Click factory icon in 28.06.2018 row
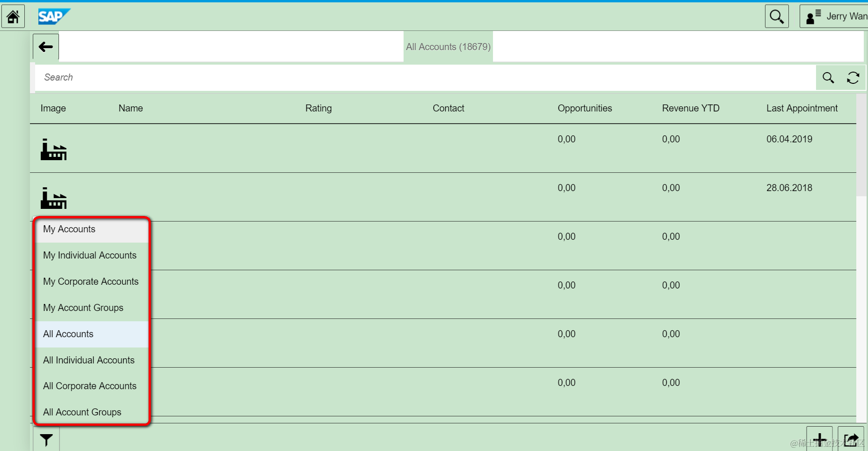This screenshot has height=451, width=868. tap(54, 198)
